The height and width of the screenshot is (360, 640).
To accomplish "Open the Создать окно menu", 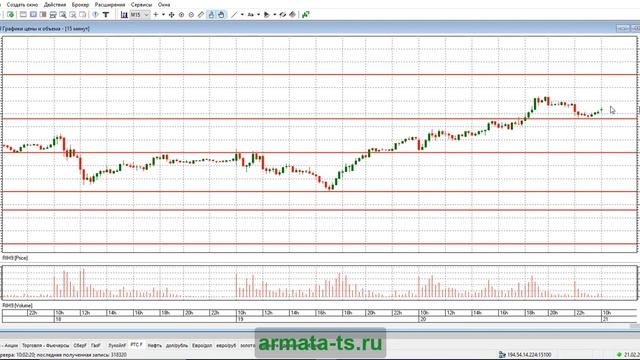I will tap(22, 4).
